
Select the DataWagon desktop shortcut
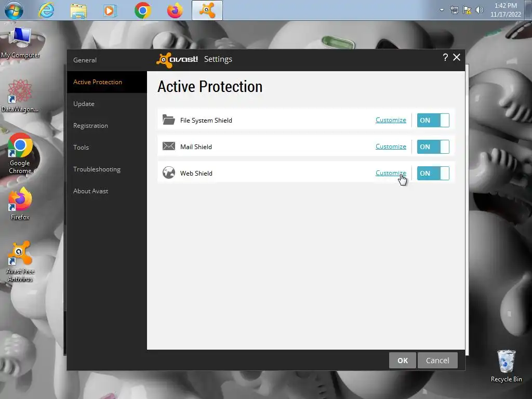tap(20, 96)
